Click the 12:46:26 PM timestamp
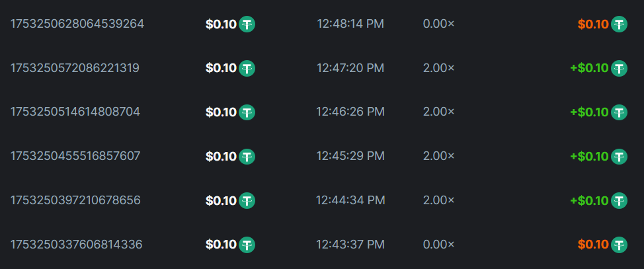 pos(350,112)
